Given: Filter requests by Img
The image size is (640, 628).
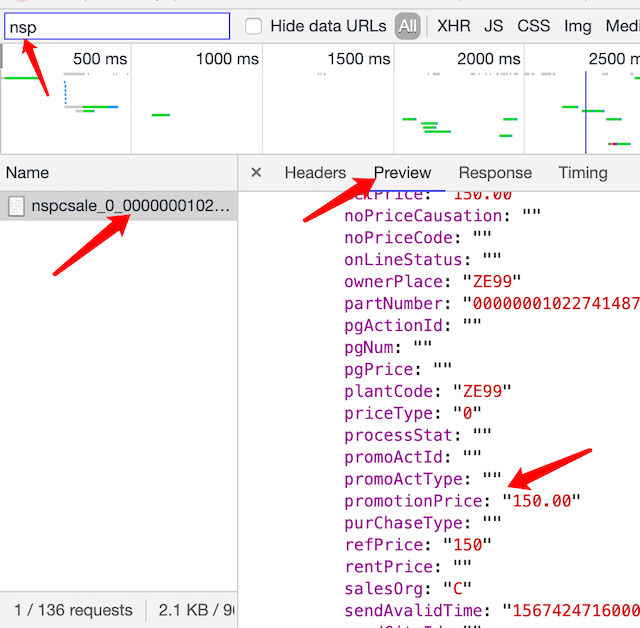Looking at the screenshot, I should pyautogui.click(x=578, y=27).
